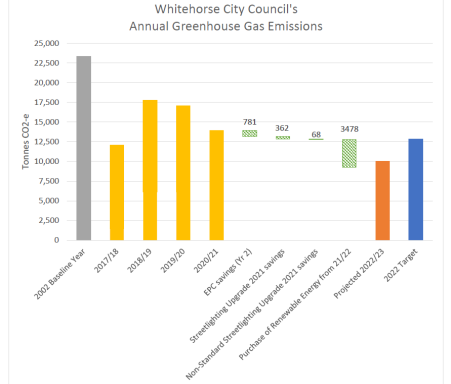
Task: Select the subtitle "Annual Greenhouse Gas Emissions"
Action: click(226, 26)
